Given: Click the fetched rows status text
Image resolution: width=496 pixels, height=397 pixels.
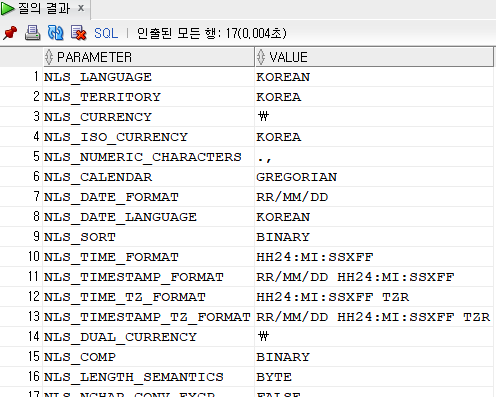Looking at the screenshot, I should coord(212,33).
